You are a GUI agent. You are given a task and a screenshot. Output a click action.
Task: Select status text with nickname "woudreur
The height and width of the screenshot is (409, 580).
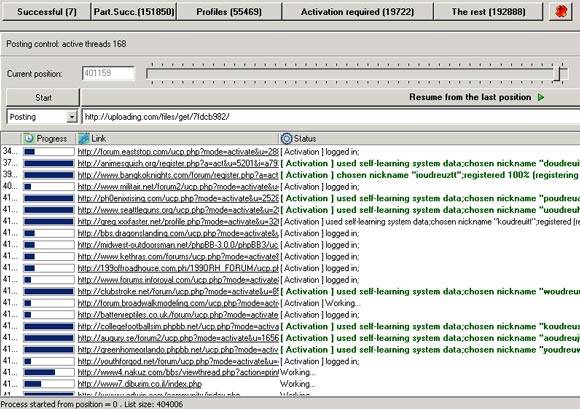(430, 291)
